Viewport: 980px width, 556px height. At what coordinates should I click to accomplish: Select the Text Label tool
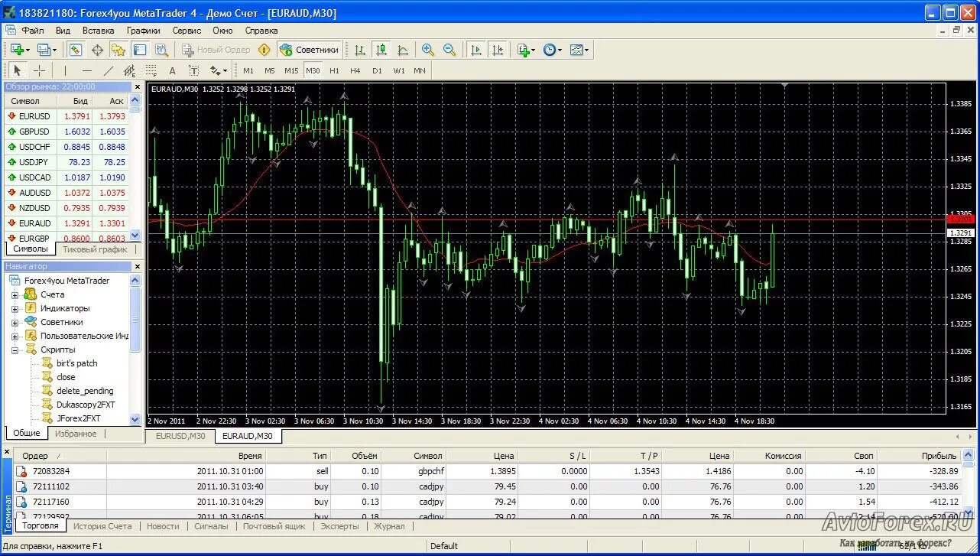coord(193,70)
